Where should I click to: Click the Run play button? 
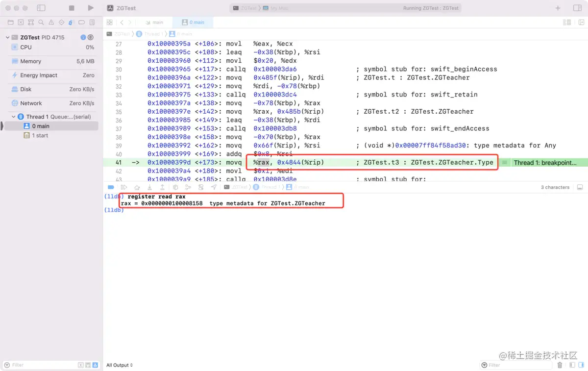click(x=91, y=8)
